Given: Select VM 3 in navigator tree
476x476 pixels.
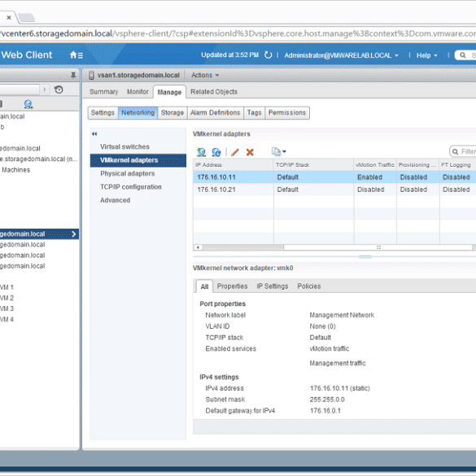Looking at the screenshot, I should (x=7, y=308).
